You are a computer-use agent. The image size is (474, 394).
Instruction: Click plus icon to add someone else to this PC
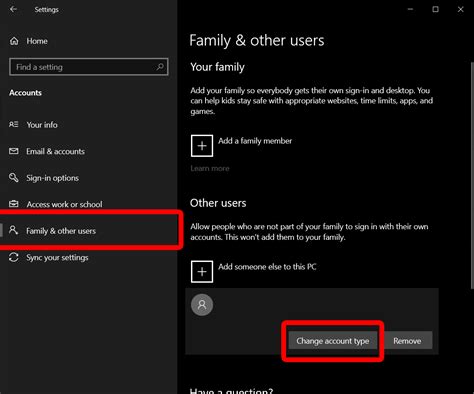[x=202, y=272]
